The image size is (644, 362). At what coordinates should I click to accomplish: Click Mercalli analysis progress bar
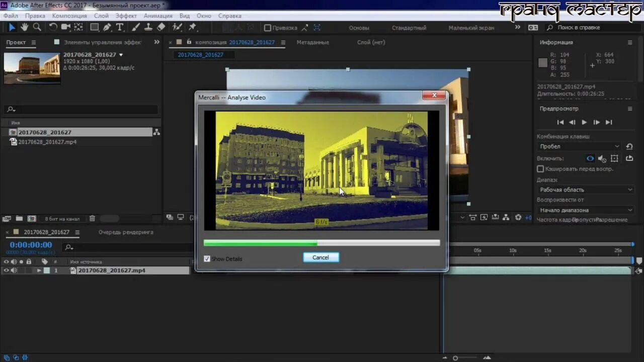tap(321, 243)
